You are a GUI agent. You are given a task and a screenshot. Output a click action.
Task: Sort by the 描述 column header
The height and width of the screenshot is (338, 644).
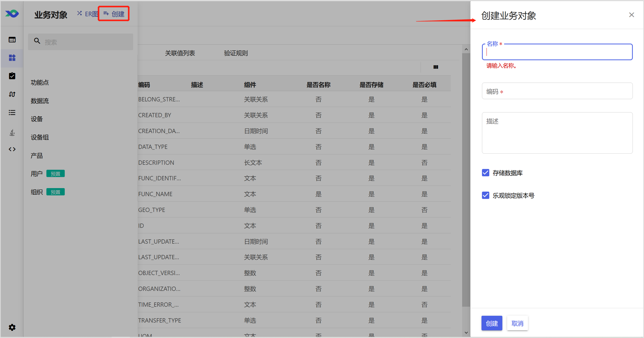[x=197, y=85]
